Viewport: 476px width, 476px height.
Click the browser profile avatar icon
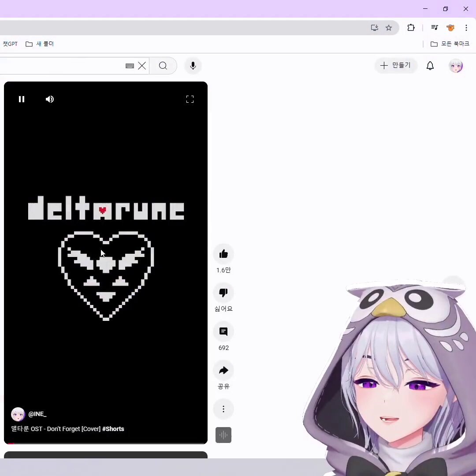[450, 28]
